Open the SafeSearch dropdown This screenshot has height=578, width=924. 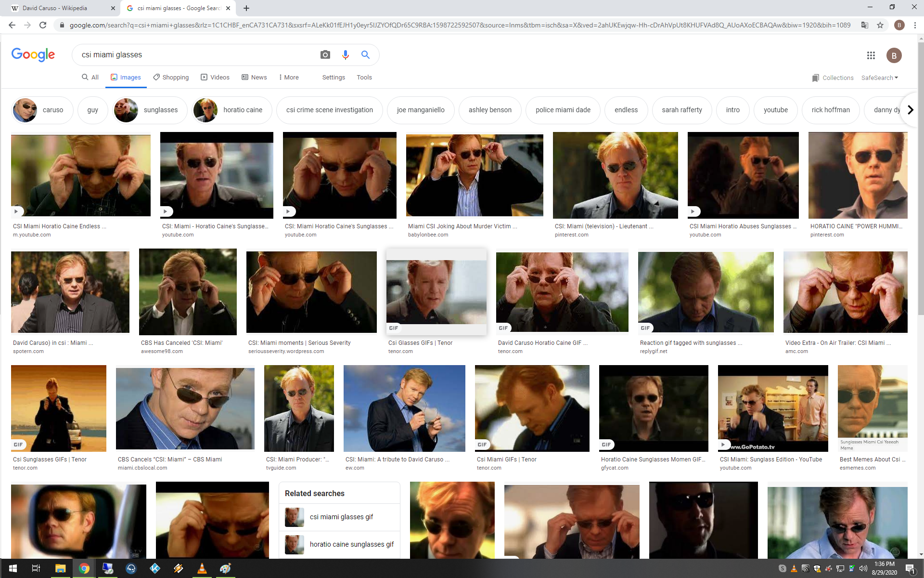pyautogui.click(x=880, y=78)
